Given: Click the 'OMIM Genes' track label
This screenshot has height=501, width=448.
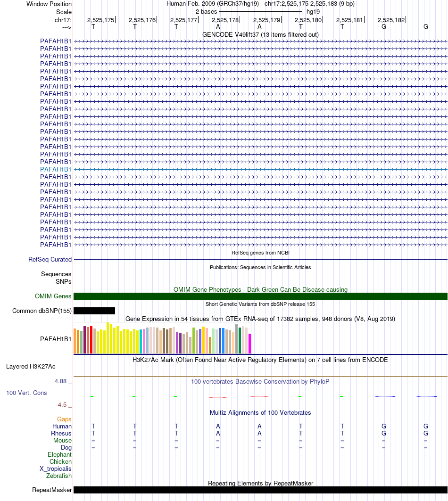Looking at the screenshot, I should (x=53, y=296).
